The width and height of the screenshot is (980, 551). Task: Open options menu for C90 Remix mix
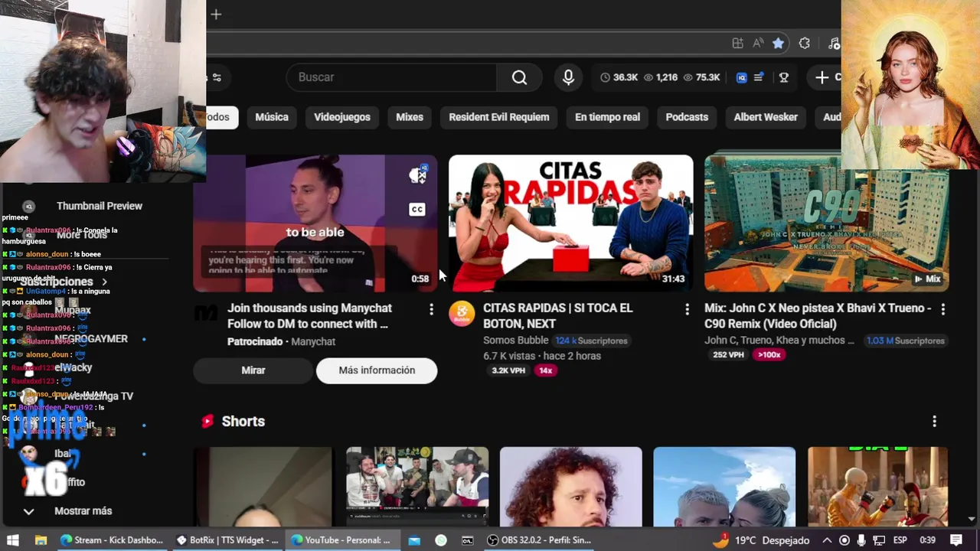point(942,309)
